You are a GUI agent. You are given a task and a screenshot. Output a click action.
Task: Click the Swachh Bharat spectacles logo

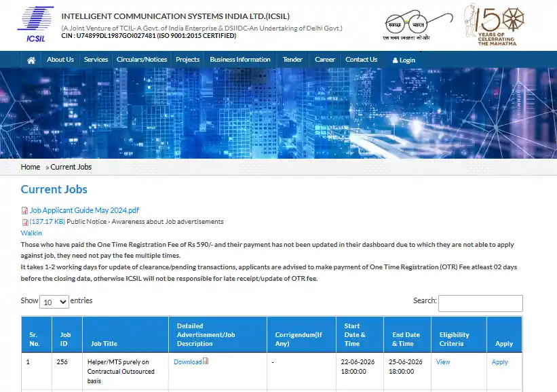(x=418, y=25)
